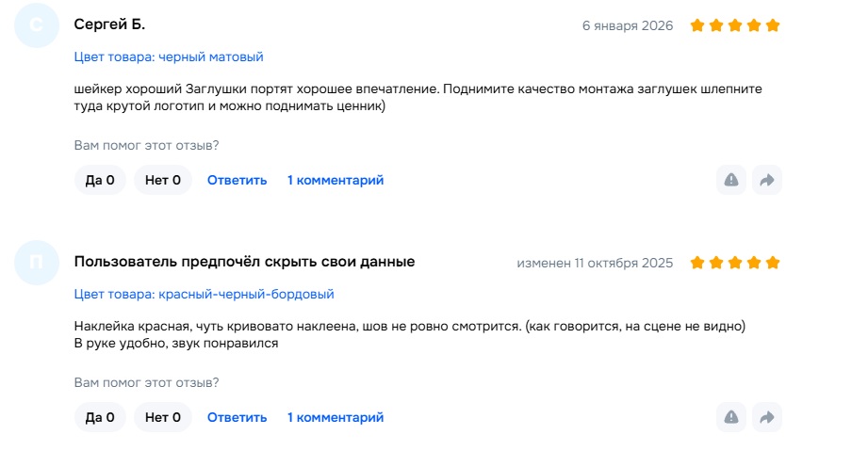Share Сергей Б.'s review using the arrow icon
The height and width of the screenshot is (467, 868).
coord(767,180)
